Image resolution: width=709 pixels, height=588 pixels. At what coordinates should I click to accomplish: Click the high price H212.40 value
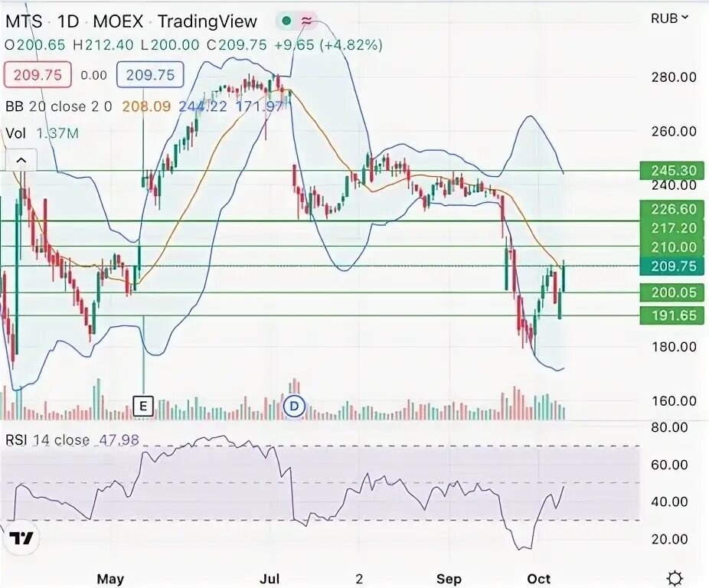(103, 45)
